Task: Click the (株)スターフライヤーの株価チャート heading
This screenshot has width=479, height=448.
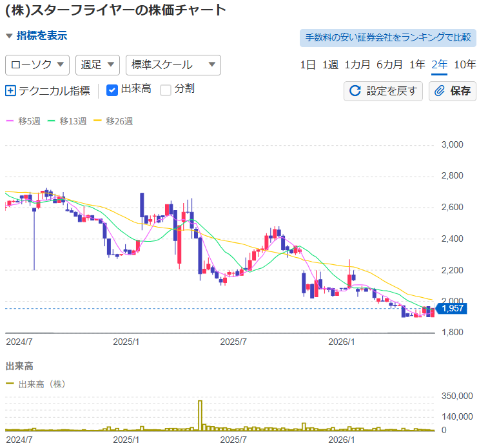Action: pyautogui.click(x=116, y=10)
